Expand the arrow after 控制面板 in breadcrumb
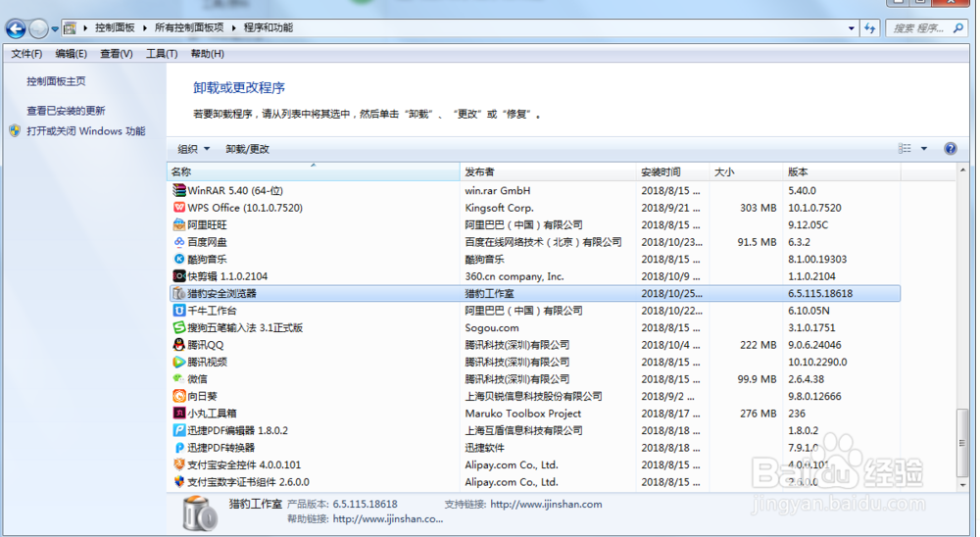This screenshot has width=980, height=537. tap(145, 28)
